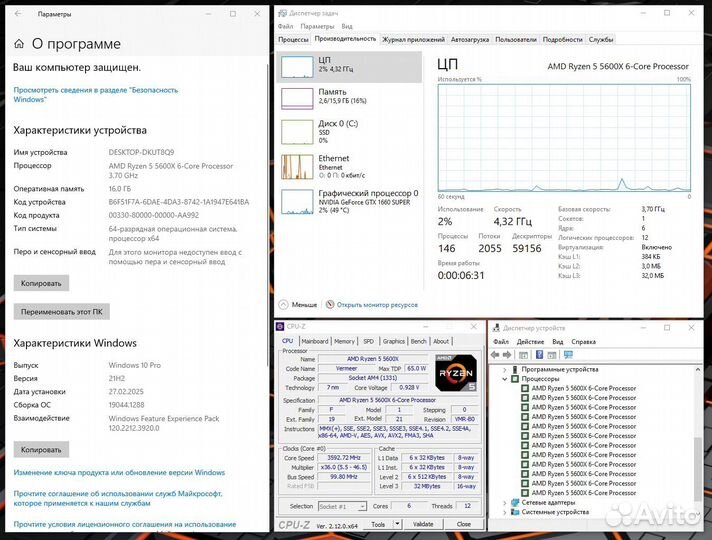Open the Mainboard tab in CPU-Z

click(x=314, y=341)
